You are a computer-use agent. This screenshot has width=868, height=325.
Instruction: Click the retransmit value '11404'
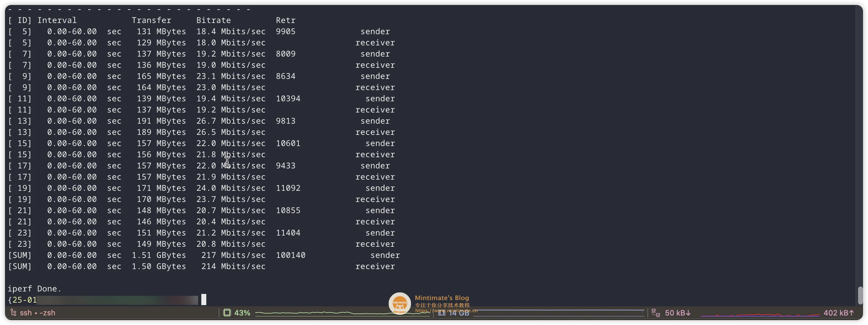[x=288, y=233]
